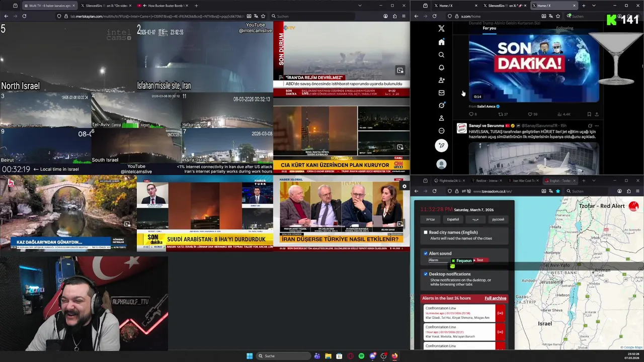Viewport: 644px width, 362px height.
Task: Open X account avatar at sidebar bottom
Action: pos(441,164)
